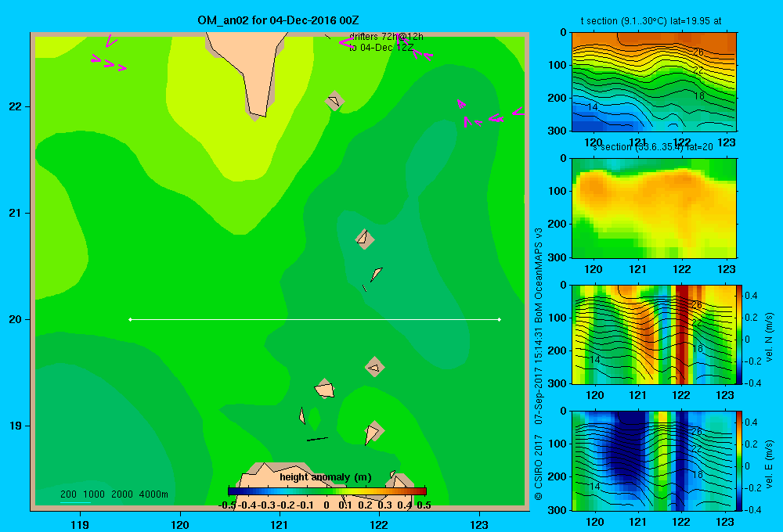Viewport: 783px width, 532px height.
Task: Click latitude tick label 21 on main map axis
Action: 15,213
